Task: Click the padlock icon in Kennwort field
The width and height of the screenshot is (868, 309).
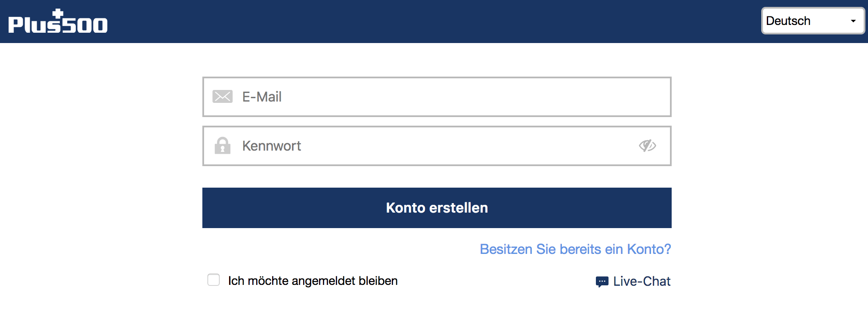Action: coord(223,145)
